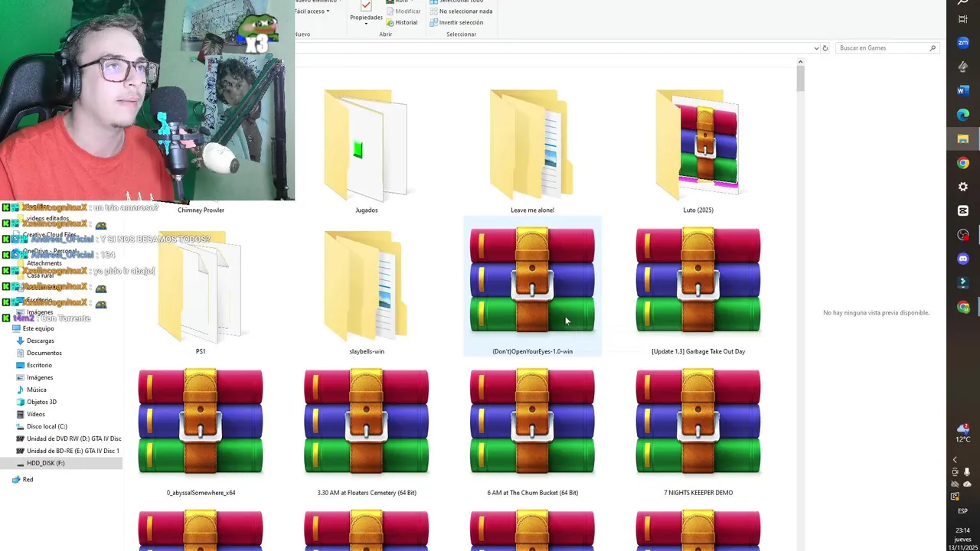Open Descargas in the navigation pane
The width and height of the screenshot is (980, 551).
tap(40, 341)
